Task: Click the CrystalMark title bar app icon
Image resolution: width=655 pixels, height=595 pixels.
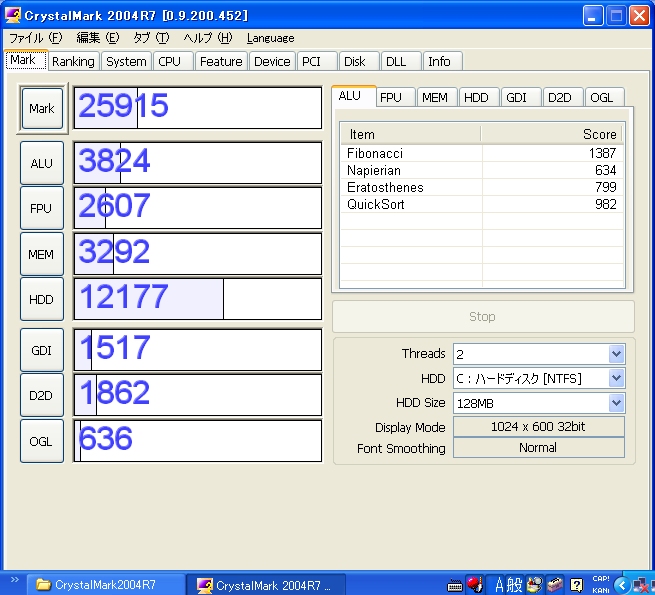Action: (x=13, y=15)
